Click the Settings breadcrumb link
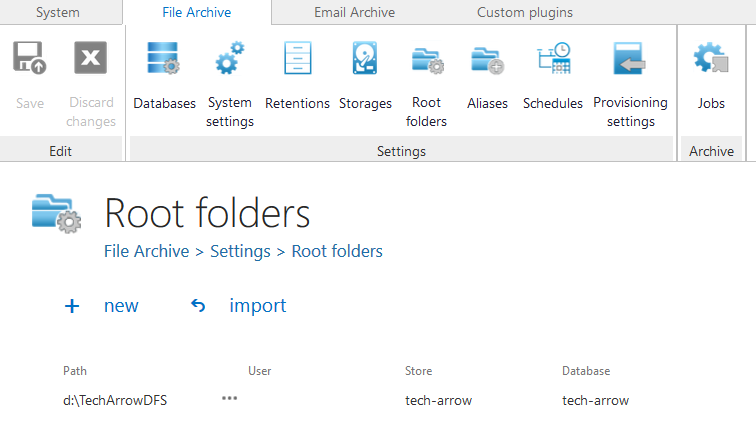 point(240,251)
